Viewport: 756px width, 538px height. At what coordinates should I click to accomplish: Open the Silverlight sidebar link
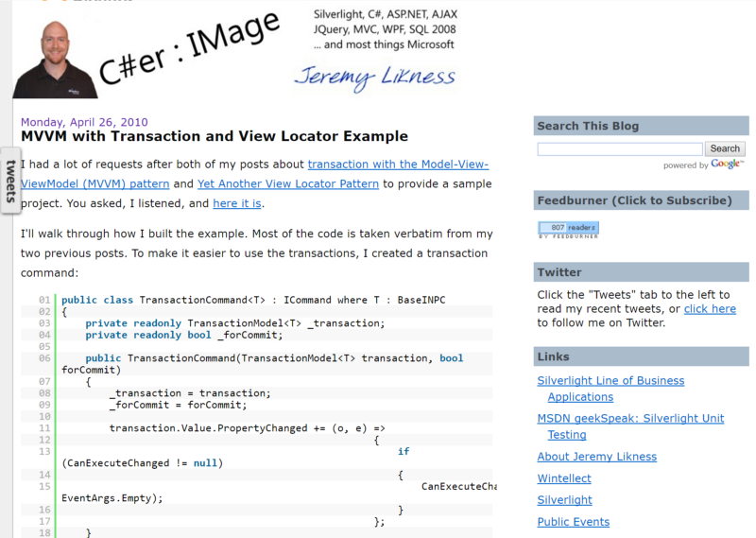[564, 500]
